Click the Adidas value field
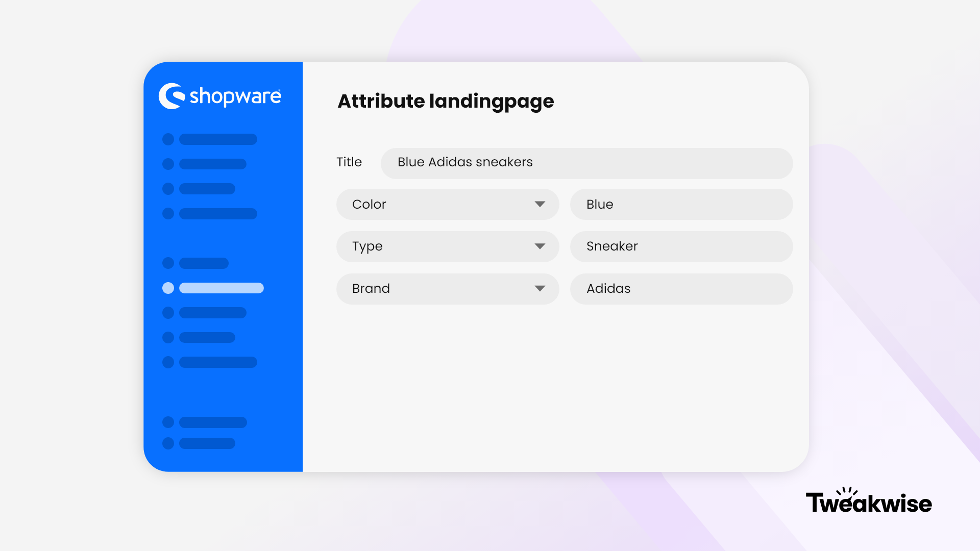 (681, 289)
